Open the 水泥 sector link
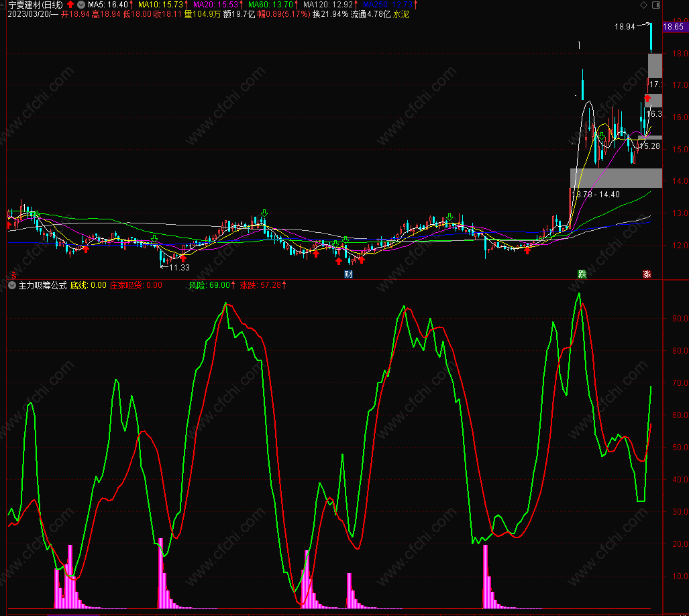 point(401,15)
